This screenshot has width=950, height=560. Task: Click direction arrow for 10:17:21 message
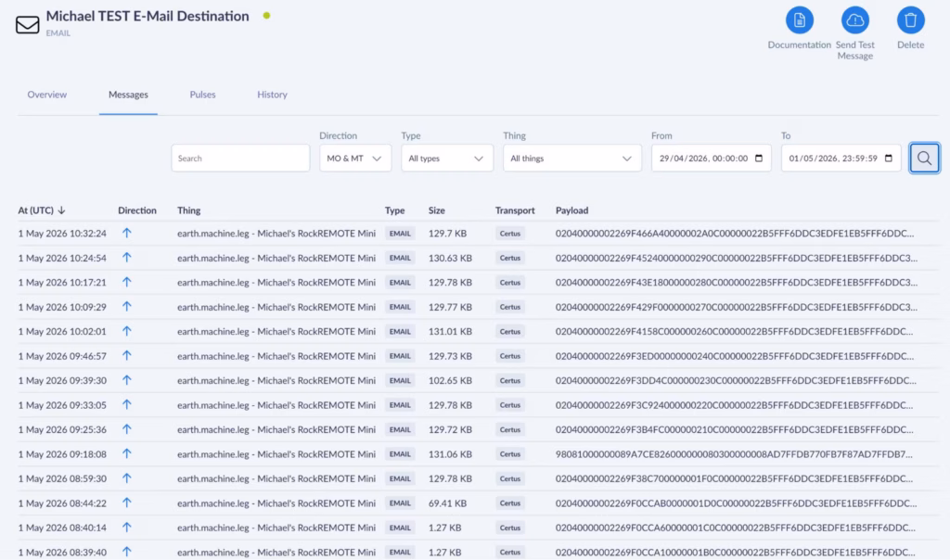click(x=126, y=282)
